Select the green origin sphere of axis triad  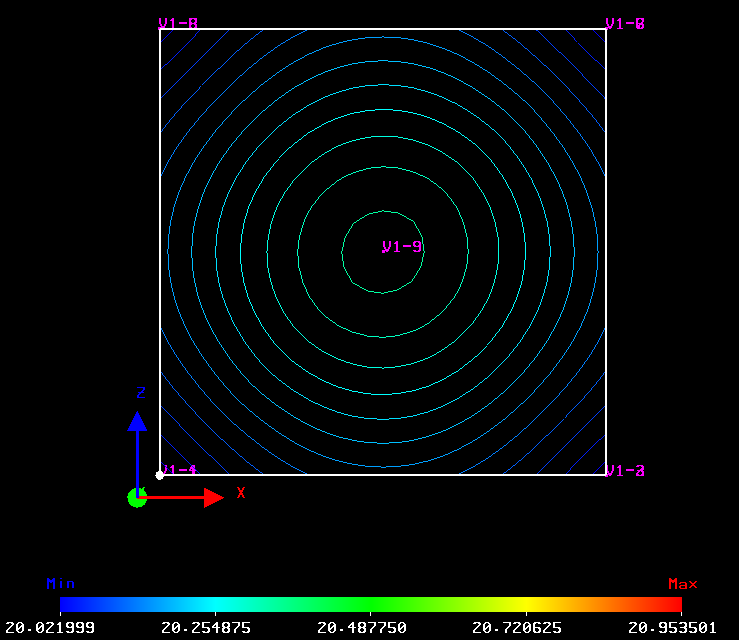(x=137, y=498)
